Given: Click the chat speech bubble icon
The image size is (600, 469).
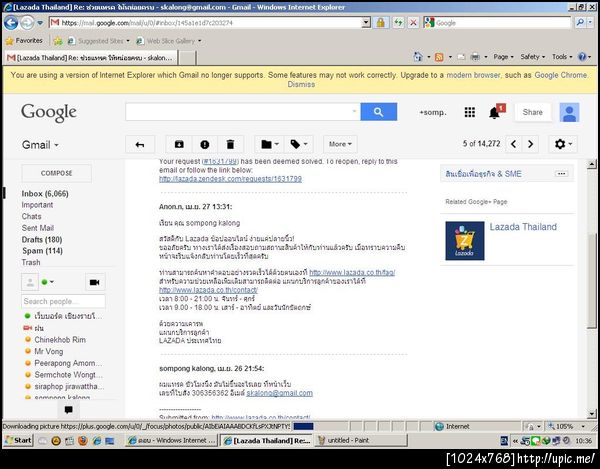Looking at the screenshot, I should coord(69,410).
